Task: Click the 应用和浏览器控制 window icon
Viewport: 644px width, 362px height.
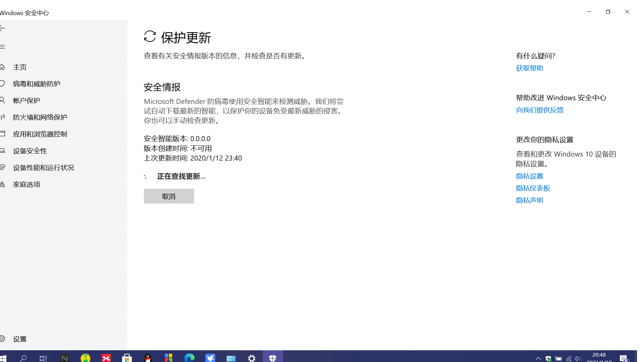Action: click(x=2, y=134)
